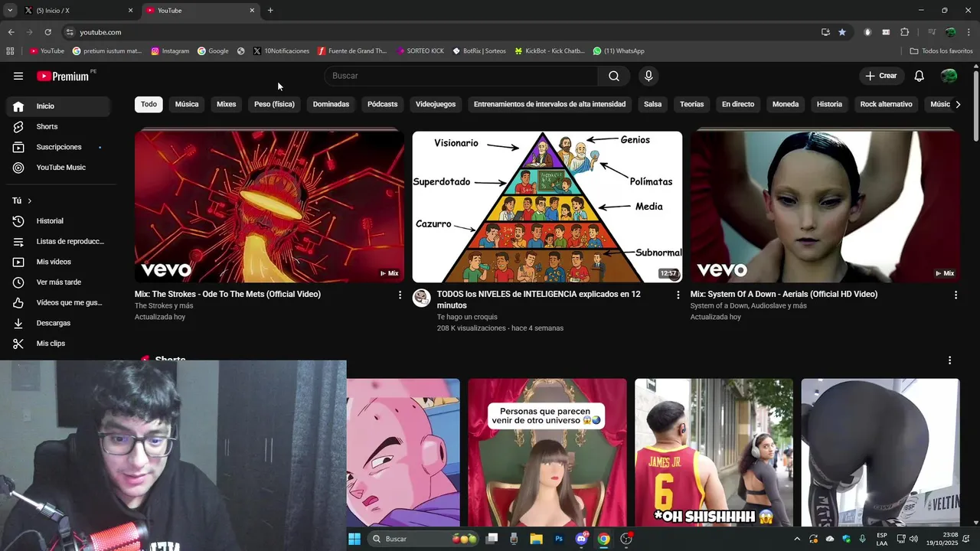This screenshot has height=551, width=980.
Task: Select the Mixes filter chip
Action: tap(227, 104)
